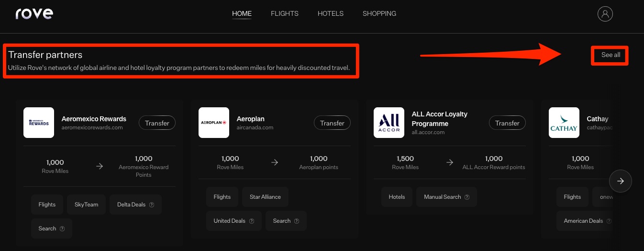Viewport: 644px width, 251px height.
Task: Click Transfer for ALL Accor Loyalty Programme
Action: click(x=507, y=123)
